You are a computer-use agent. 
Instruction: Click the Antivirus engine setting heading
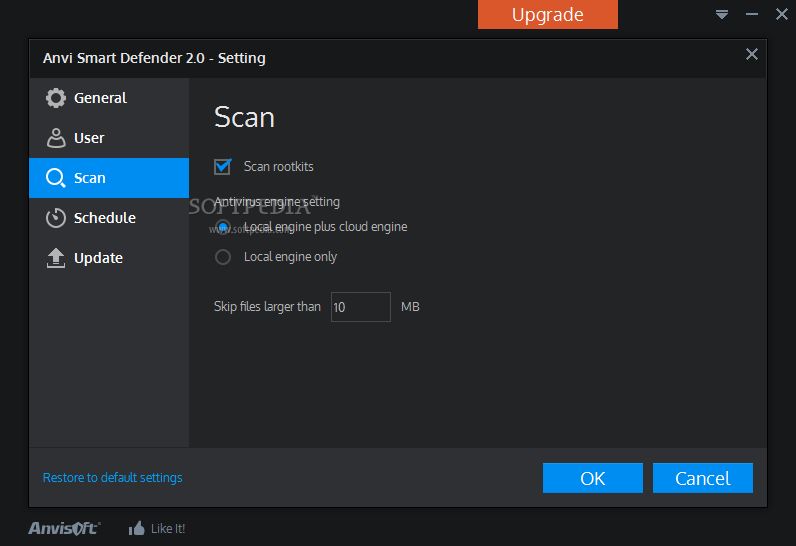coord(277,202)
